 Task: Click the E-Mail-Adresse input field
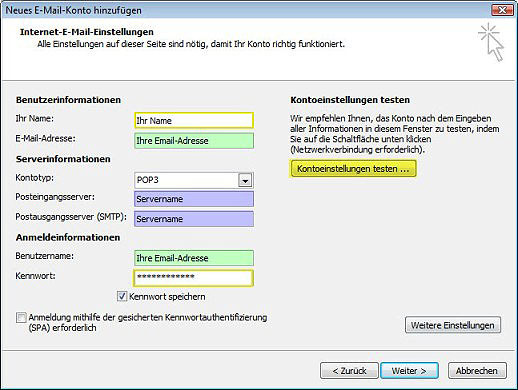tap(194, 141)
